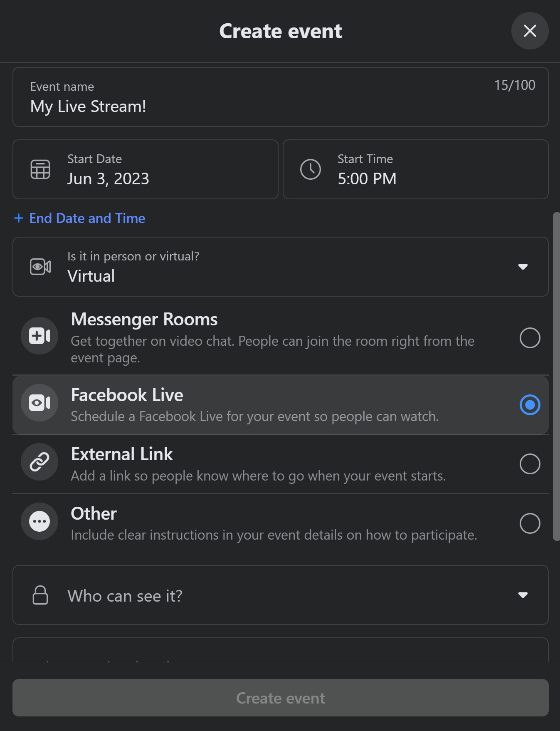Click the virtual camera icon in event type field

(40, 267)
